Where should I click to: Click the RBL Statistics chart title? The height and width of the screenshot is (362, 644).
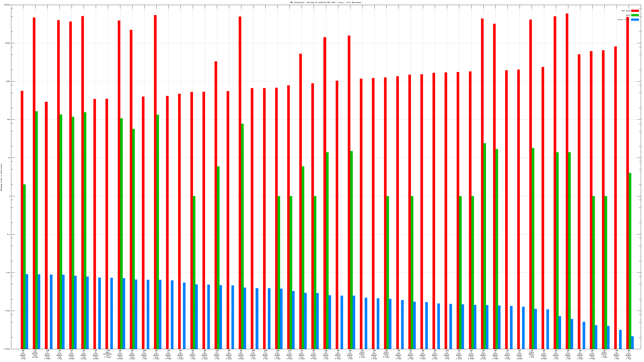(325, 2)
